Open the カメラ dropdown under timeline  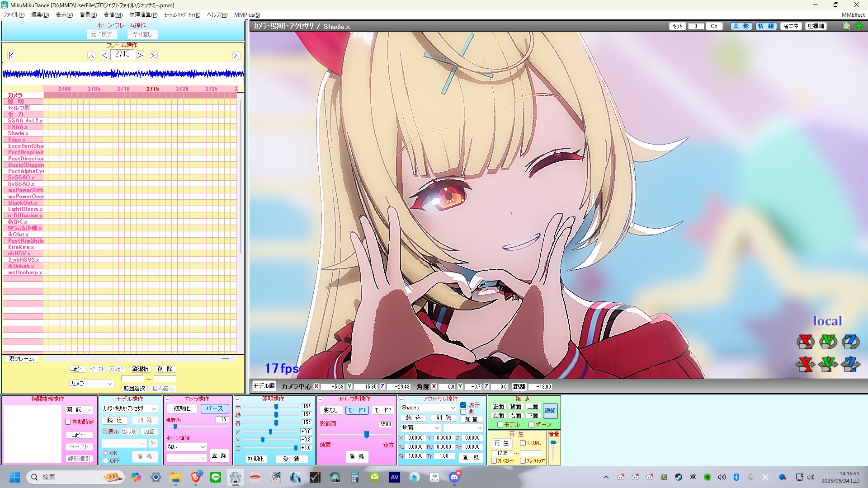[x=91, y=384]
